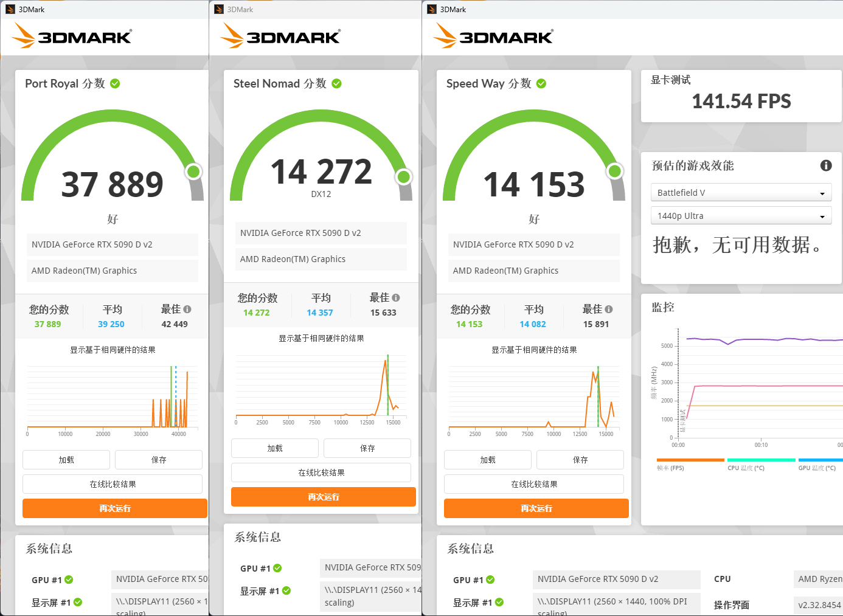Click 显示屏 #1 green check in Steel Nomad window
The image size is (843, 616).
coord(286,590)
